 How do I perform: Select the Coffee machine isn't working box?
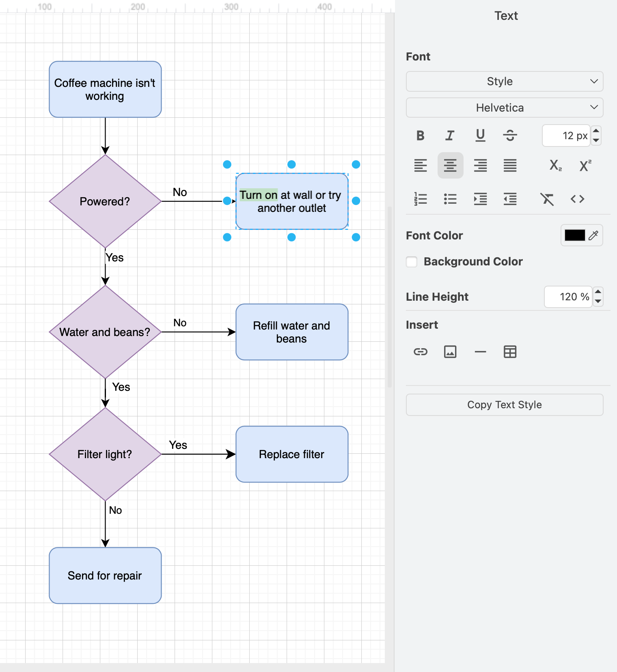click(105, 89)
